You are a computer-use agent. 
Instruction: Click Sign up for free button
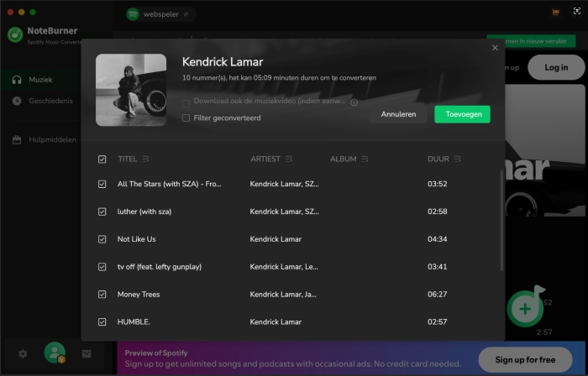525,360
